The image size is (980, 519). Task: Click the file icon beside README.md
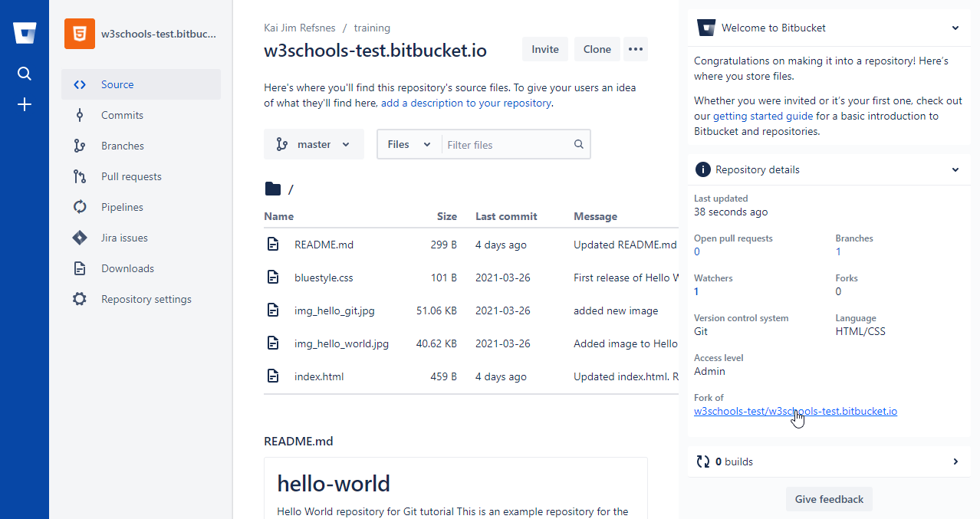click(273, 245)
